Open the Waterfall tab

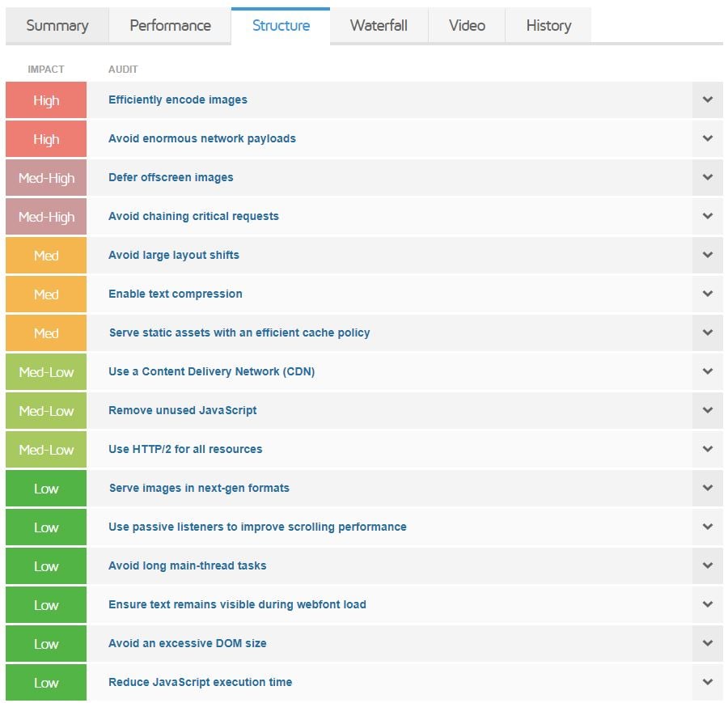pos(379,26)
